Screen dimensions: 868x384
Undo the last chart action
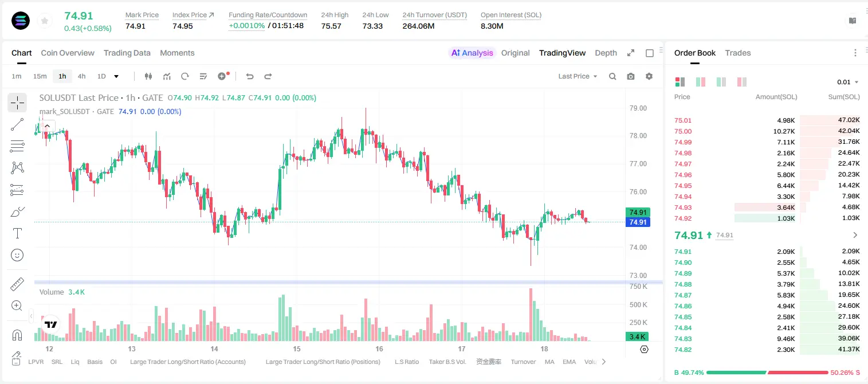(x=250, y=76)
